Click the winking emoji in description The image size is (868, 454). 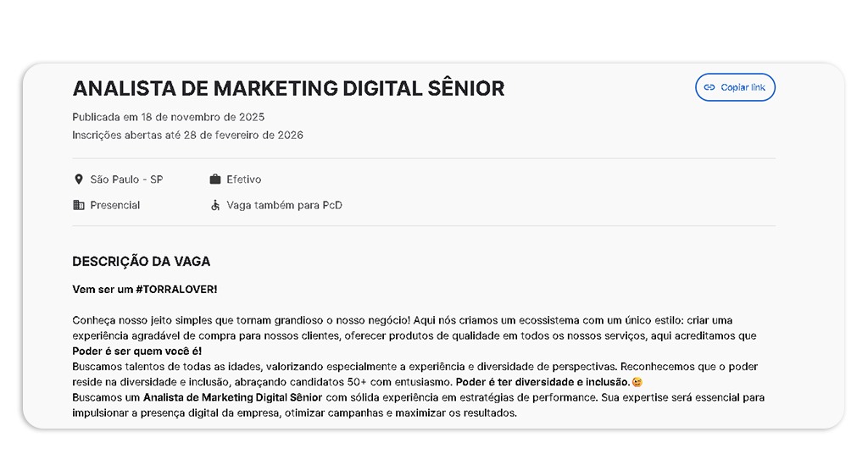(x=637, y=382)
